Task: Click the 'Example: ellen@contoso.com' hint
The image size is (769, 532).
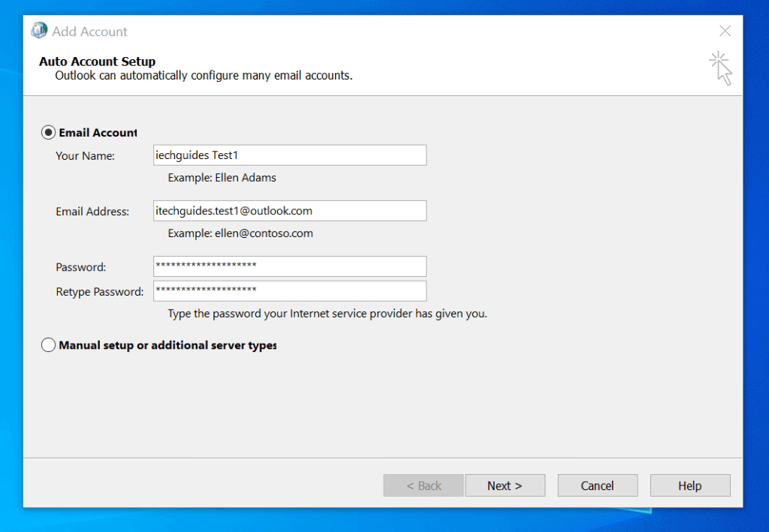Action: coord(240,233)
